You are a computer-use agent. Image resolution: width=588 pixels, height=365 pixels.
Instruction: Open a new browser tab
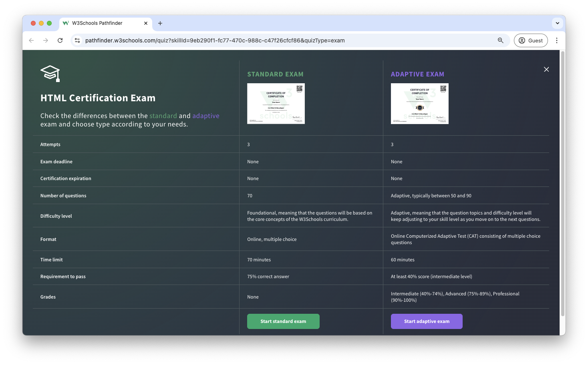pyautogui.click(x=160, y=23)
